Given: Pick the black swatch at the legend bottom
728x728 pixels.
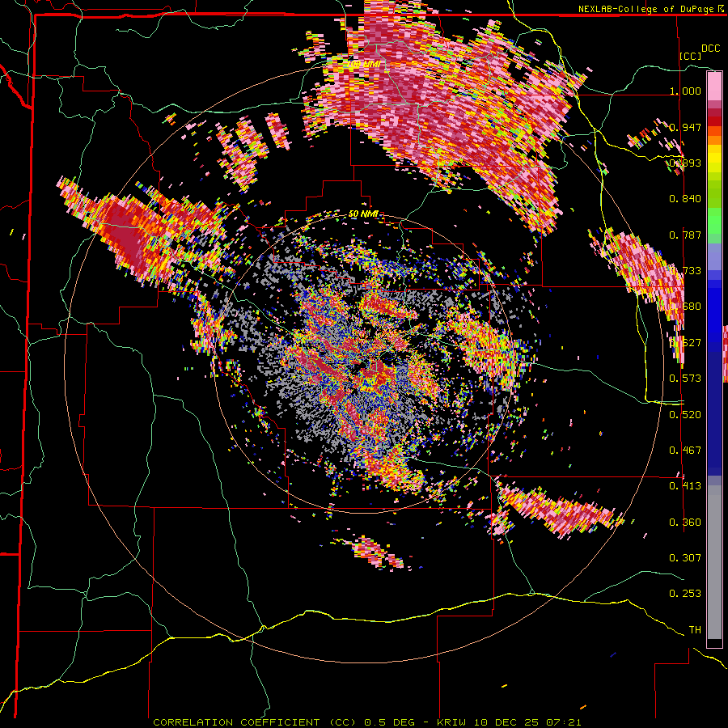Looking at the screenshot, I should click(714, 643).
